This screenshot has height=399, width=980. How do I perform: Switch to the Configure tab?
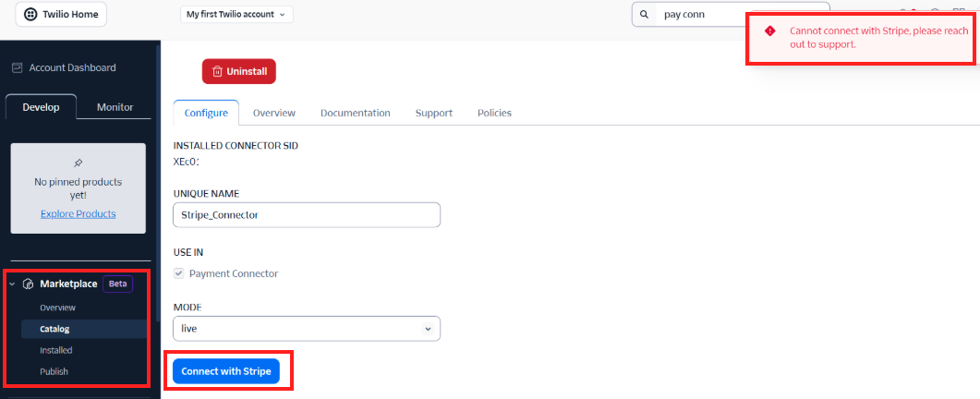click(206, 114)
